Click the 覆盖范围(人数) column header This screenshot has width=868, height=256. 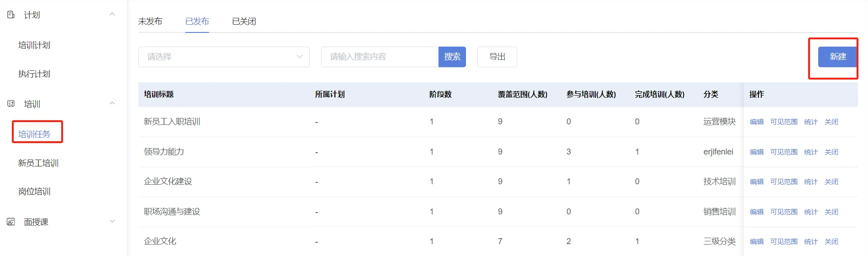coord(523,94)
